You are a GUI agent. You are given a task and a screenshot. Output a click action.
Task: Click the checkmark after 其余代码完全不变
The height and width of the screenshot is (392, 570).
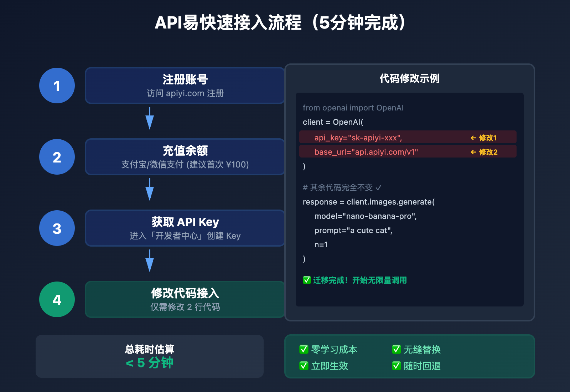(x=378, y=187)
